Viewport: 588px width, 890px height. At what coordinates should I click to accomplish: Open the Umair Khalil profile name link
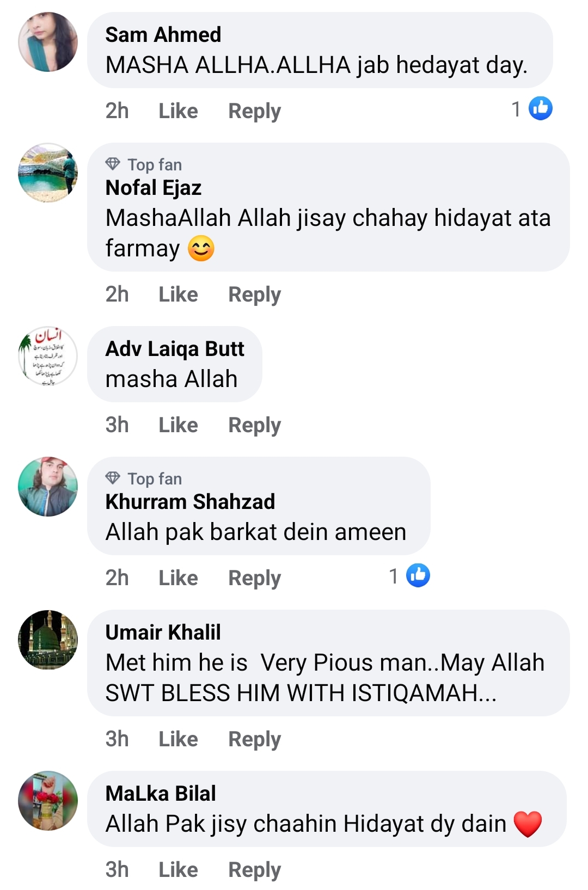pos(163,633)
